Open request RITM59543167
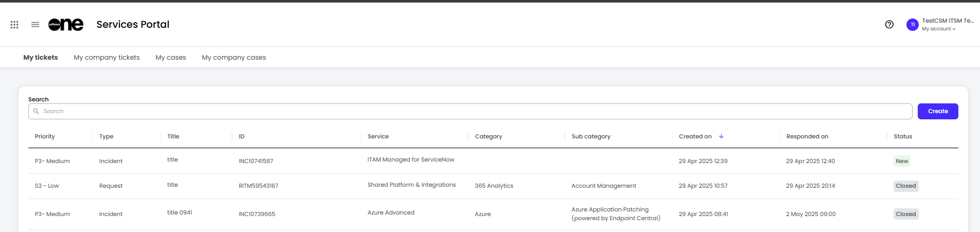 (x=258, y=186)
